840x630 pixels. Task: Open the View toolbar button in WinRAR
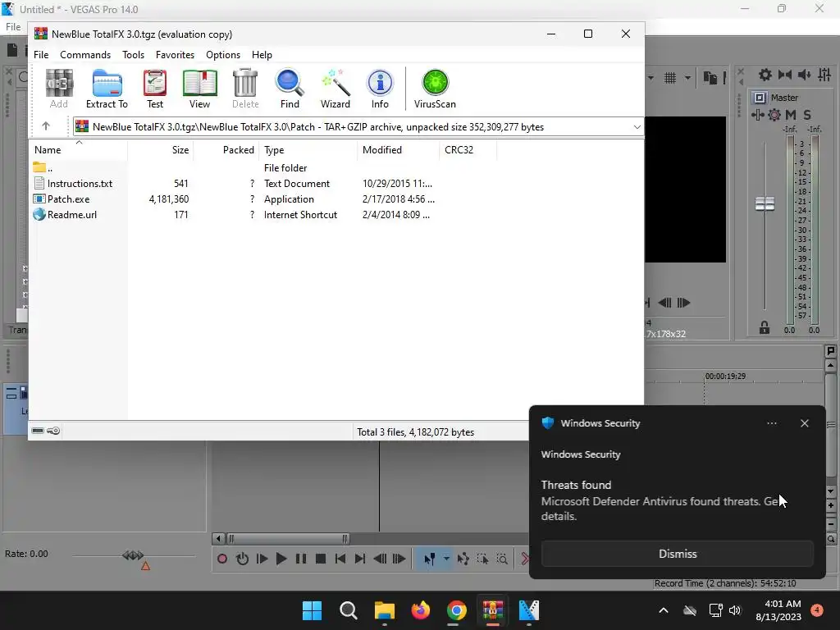point(200,89)
